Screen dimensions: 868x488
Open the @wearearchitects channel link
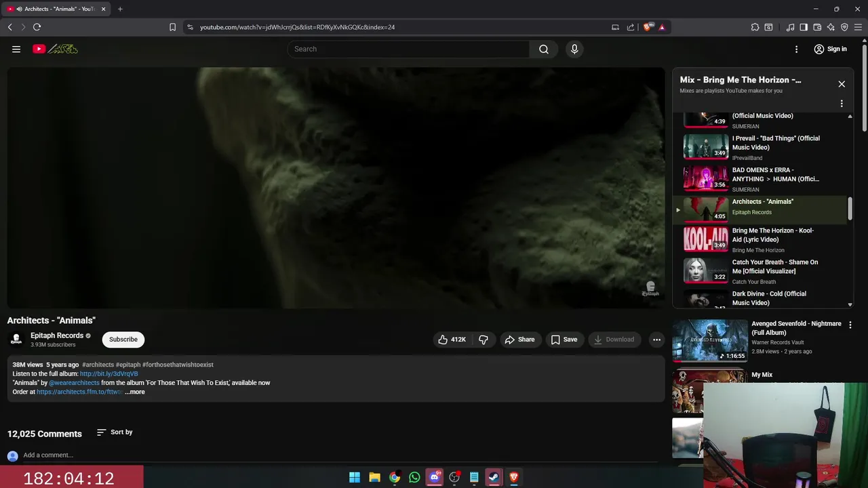pyautogui.click(x=74, y=383)
